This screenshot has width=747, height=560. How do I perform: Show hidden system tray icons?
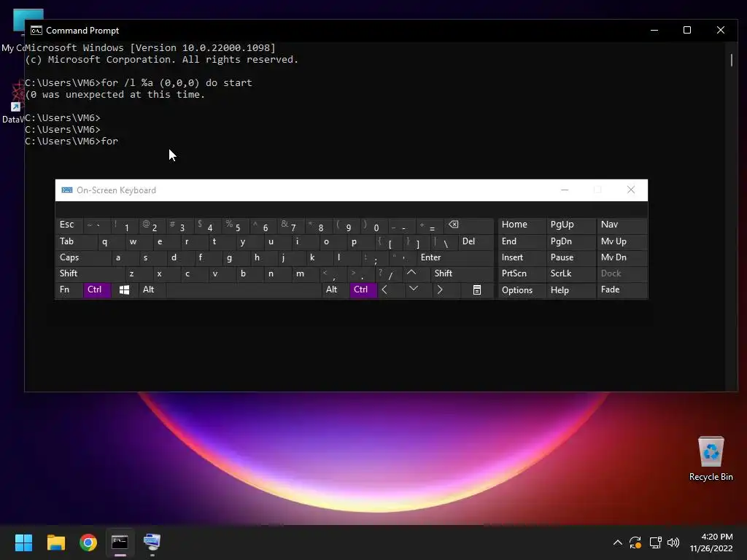tap(617, 542)
